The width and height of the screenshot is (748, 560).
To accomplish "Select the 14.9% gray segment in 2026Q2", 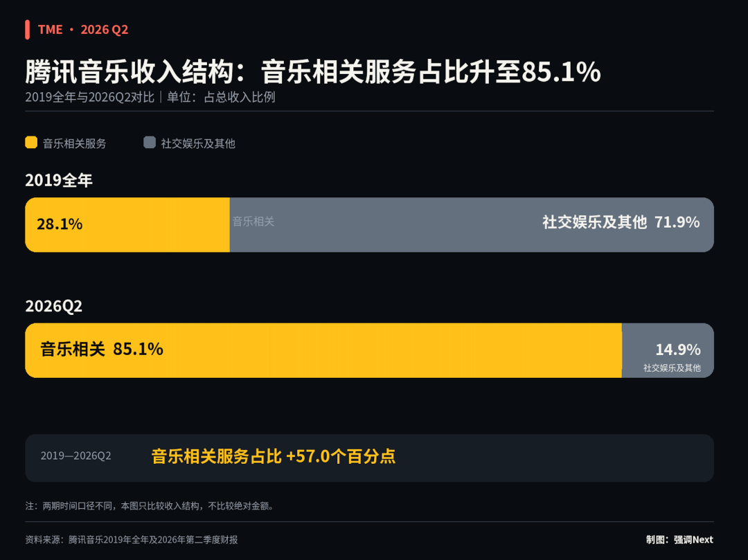I will (x=668, y=350).
